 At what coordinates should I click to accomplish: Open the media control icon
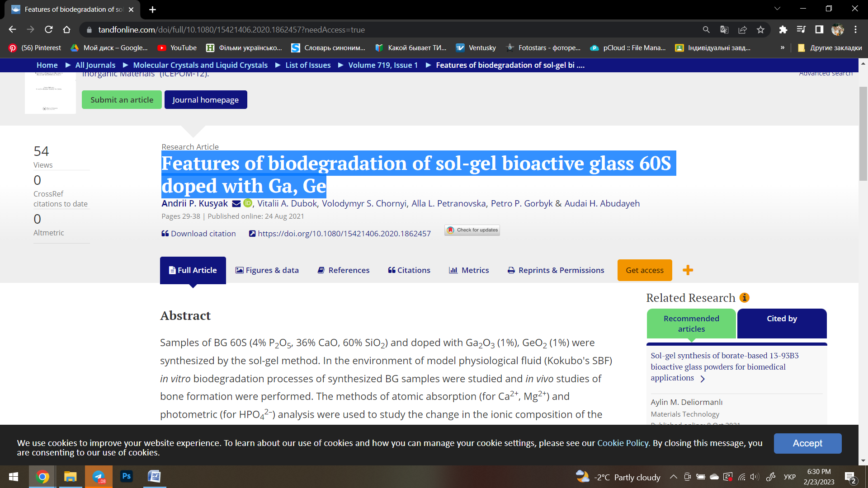(x=801, y=30)
